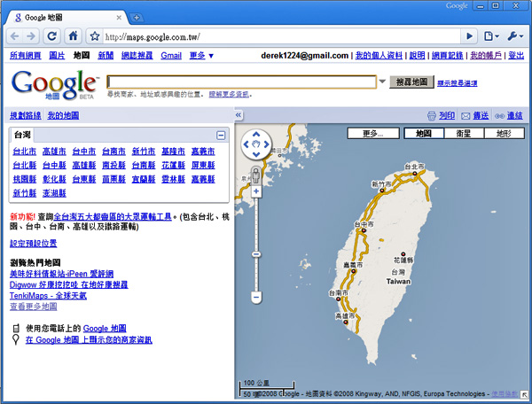This screenshot has height=404, width=532.
Task: Click the Google 地圖 logo
Action: pos(54,85)
